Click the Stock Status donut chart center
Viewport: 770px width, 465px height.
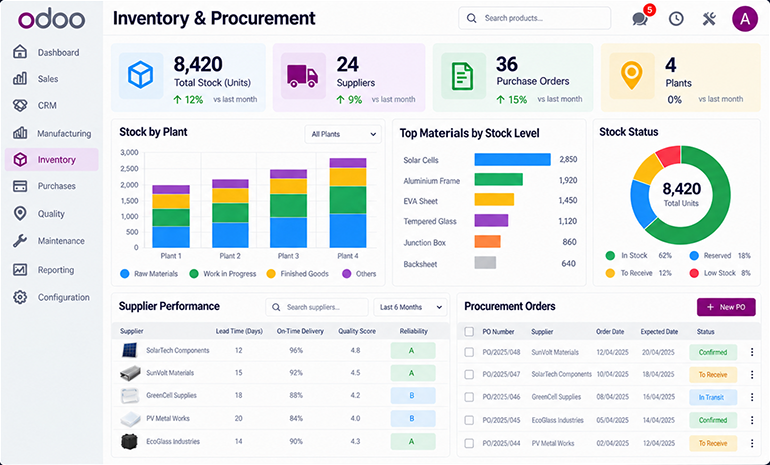tap(681, 194)
